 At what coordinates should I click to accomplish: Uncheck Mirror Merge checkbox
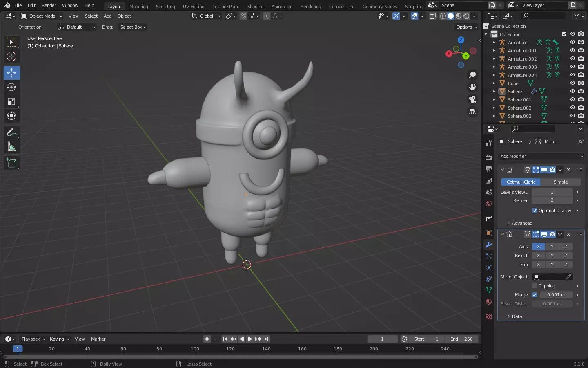pos(535,295)
